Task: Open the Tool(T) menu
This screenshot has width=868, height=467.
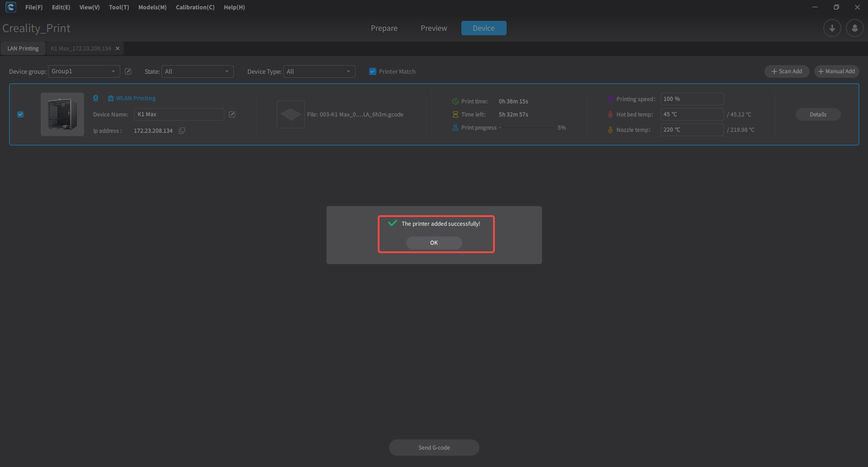Action: click(119, 7)
